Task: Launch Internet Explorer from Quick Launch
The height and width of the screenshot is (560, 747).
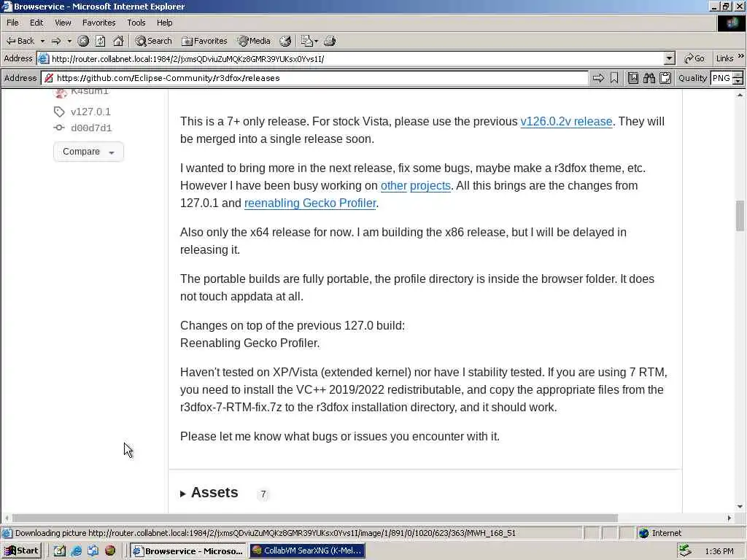Action: [x=76, y=551]
